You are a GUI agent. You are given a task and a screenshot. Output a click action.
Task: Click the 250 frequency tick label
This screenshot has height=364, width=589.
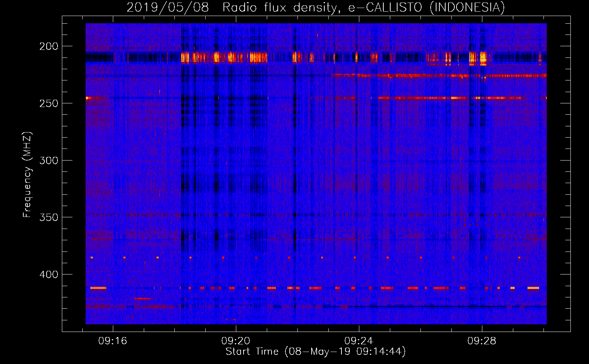click(x=49, y=103)
